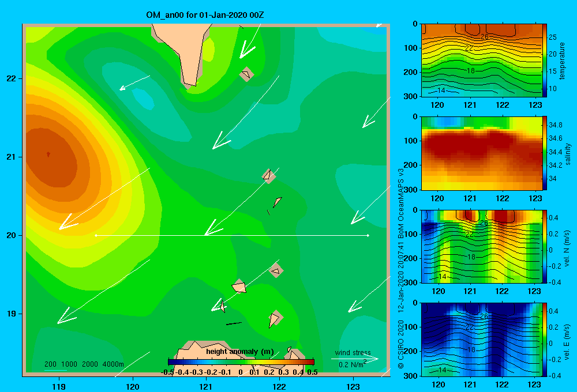Click the east endpoint of the transect line

368,235
